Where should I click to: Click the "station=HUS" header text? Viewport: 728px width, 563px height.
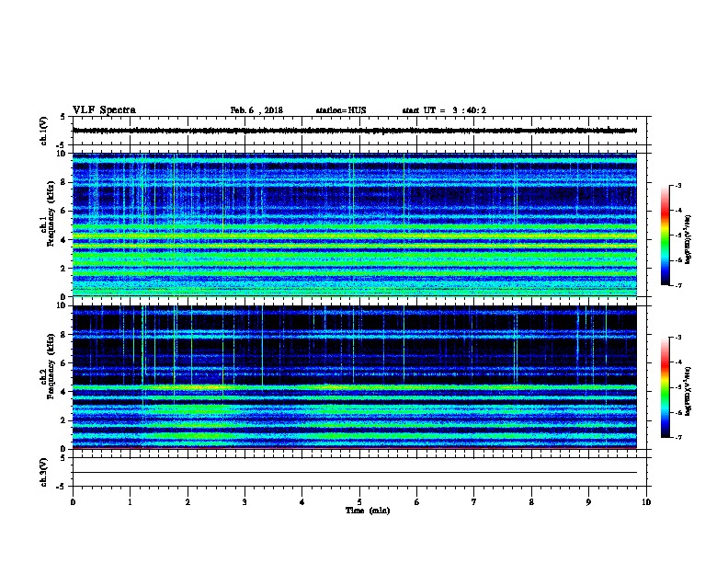pos(341,110)
